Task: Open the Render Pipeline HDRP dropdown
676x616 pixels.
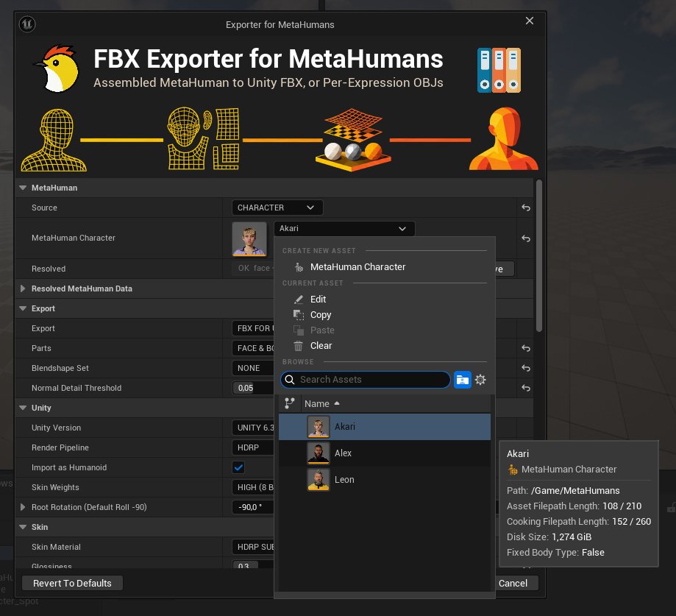Action: 253,447
